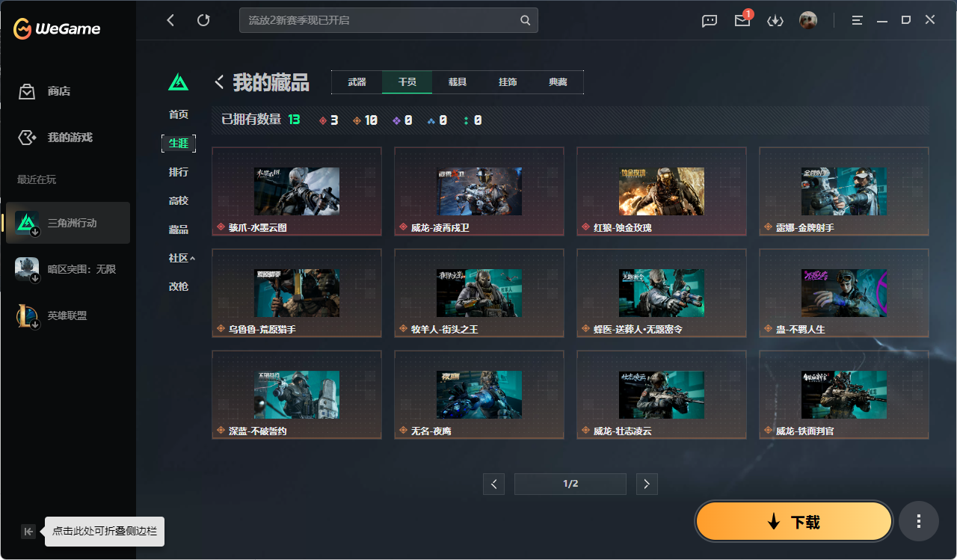Open the 蜂医-送葬人·无题密令 skin card
This screenshot has width=957, height=560.
[662, 292]
